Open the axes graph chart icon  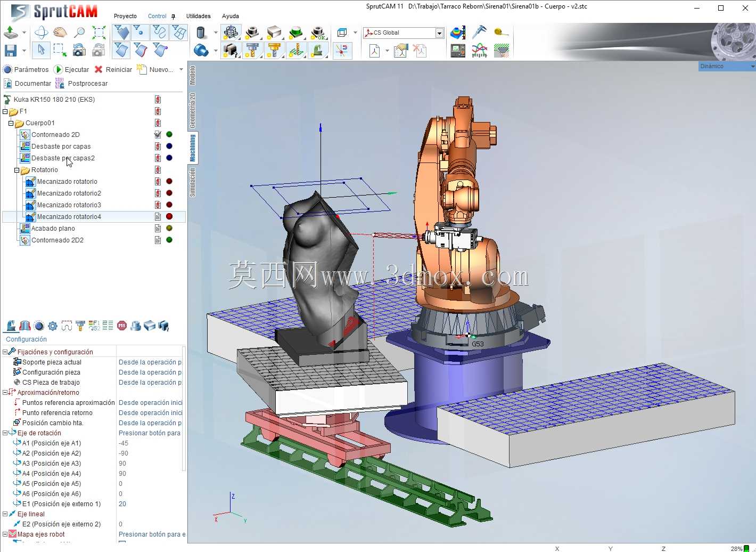(x=480, y=51)
